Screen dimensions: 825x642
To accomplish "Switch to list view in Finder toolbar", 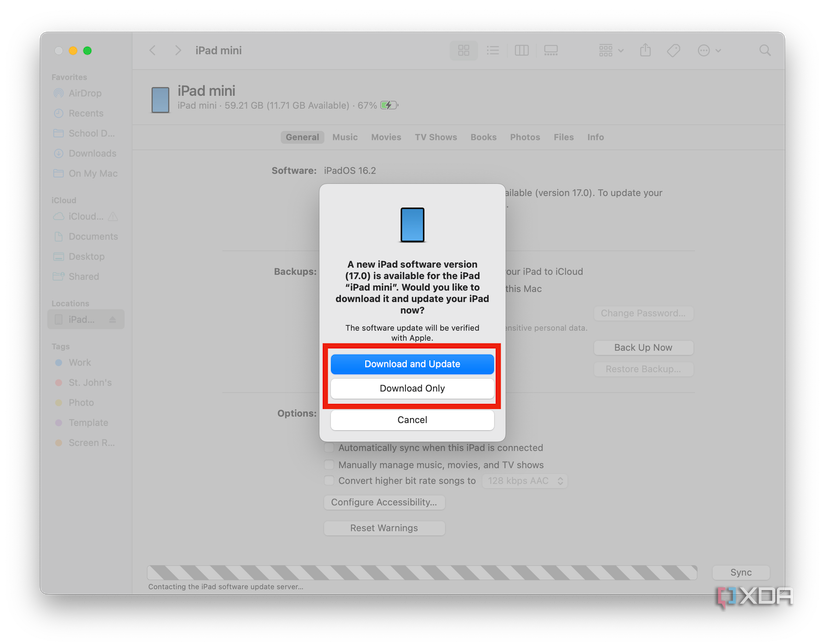I will point(492,50).
